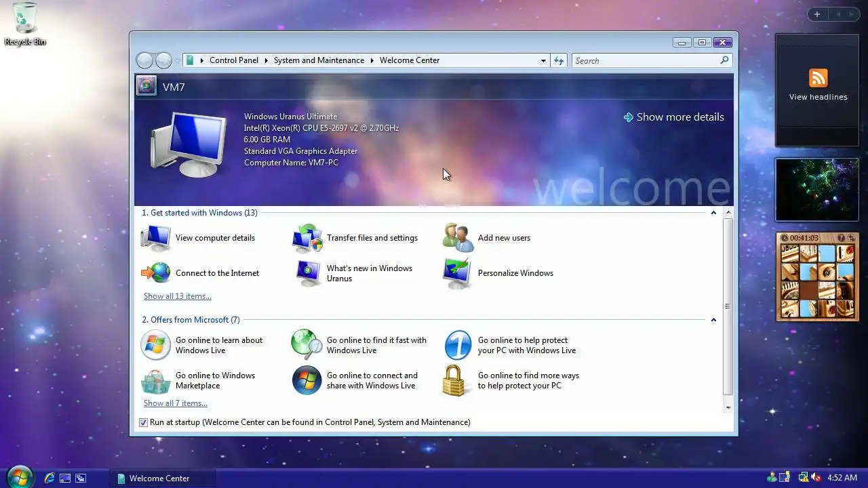This screenshot has height=488, width=868.
Task: Click sidebar add gadget plus button
Action: [x=817, y=14]
